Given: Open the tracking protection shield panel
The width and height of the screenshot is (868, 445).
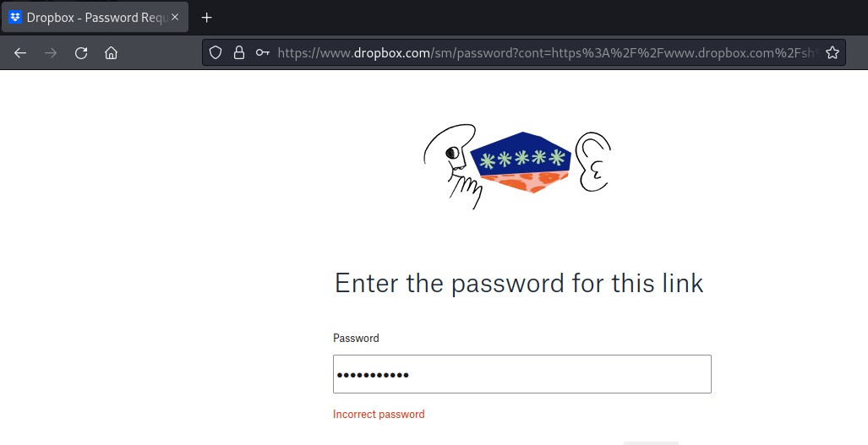Looking at the screenshot, I should pyautogui.click(x=216, y=52).
